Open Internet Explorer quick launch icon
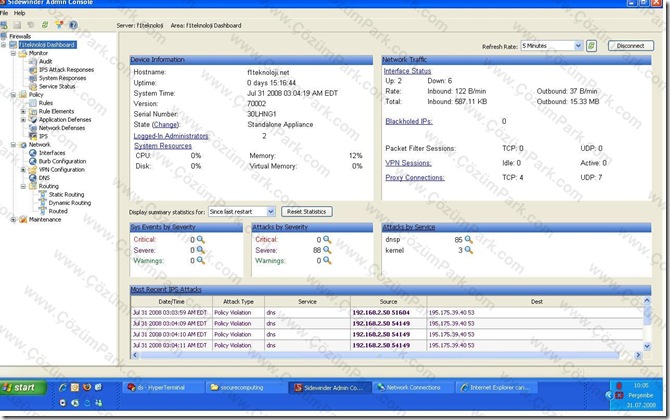Image resolution: width=670 pixels, height=420 pixels. (63, 388)
